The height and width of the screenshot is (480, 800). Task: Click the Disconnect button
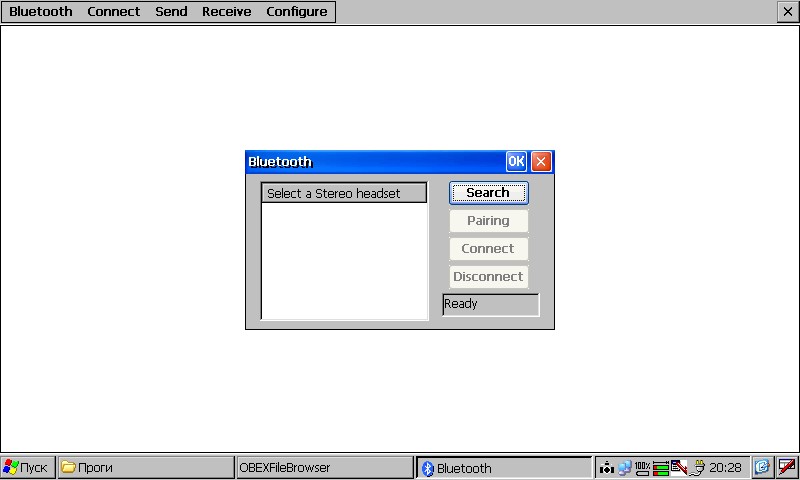click(488, 277)
